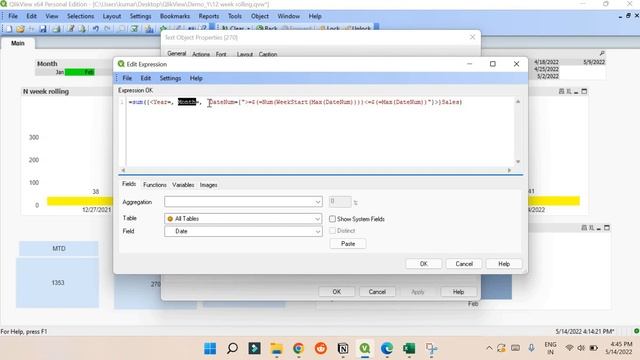640x360 pixels.
Task: Click the print icon on the lower chart caption
Action: tap(584, 228)
